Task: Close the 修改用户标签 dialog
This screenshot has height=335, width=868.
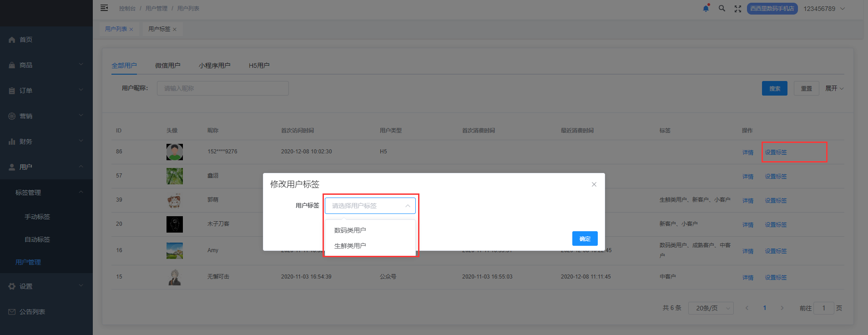Action: (594, 184)
